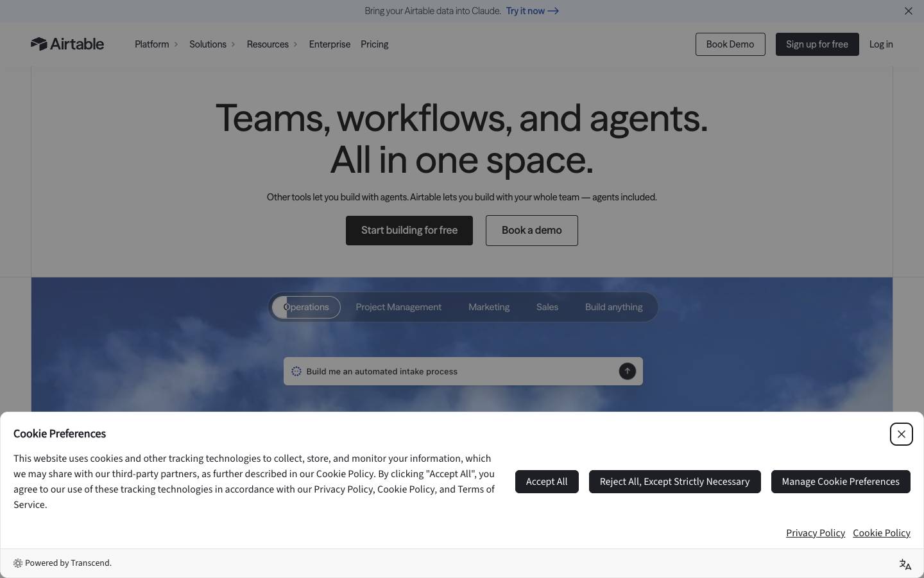
Task: Open the Enterprise page
Action: 330,44
